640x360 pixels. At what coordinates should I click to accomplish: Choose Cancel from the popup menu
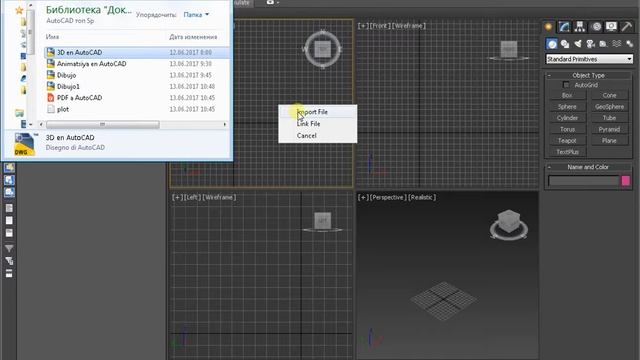tap(317, 136)
